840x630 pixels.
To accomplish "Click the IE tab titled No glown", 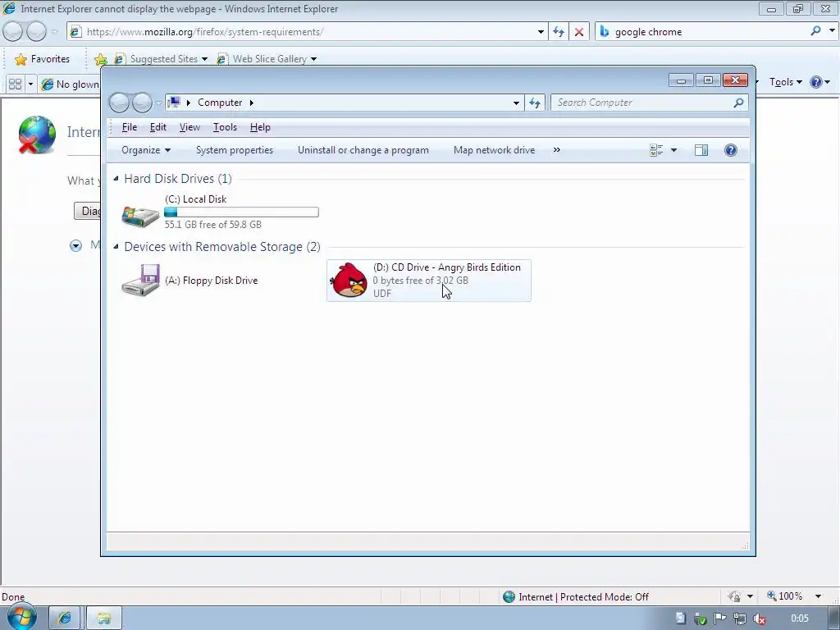I will [70, 84].
